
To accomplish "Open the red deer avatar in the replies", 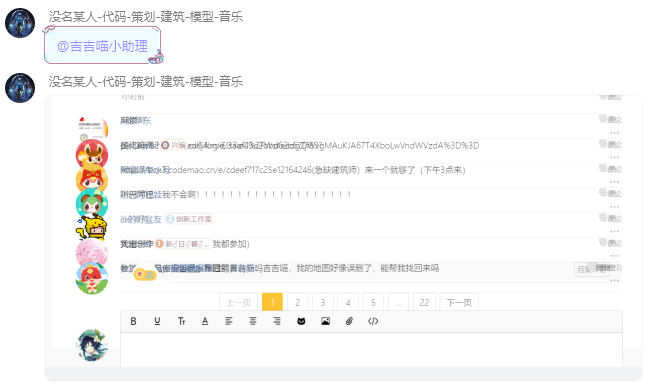I will [x=92, y=155].
